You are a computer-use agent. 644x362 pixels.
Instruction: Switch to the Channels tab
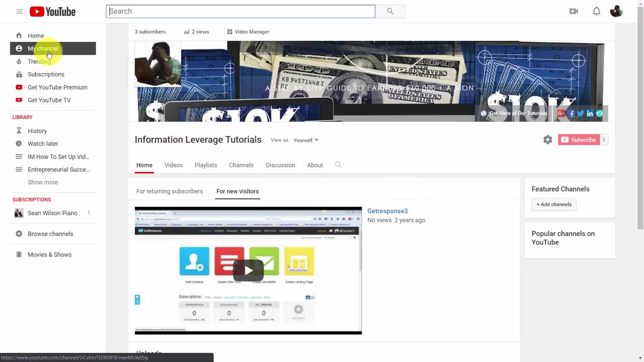(x=242, y=165)
